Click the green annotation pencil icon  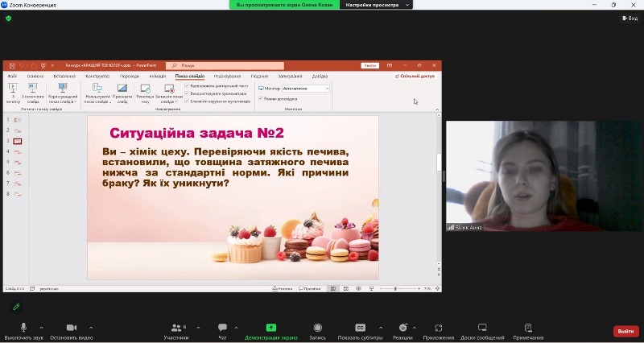(16, 307)
